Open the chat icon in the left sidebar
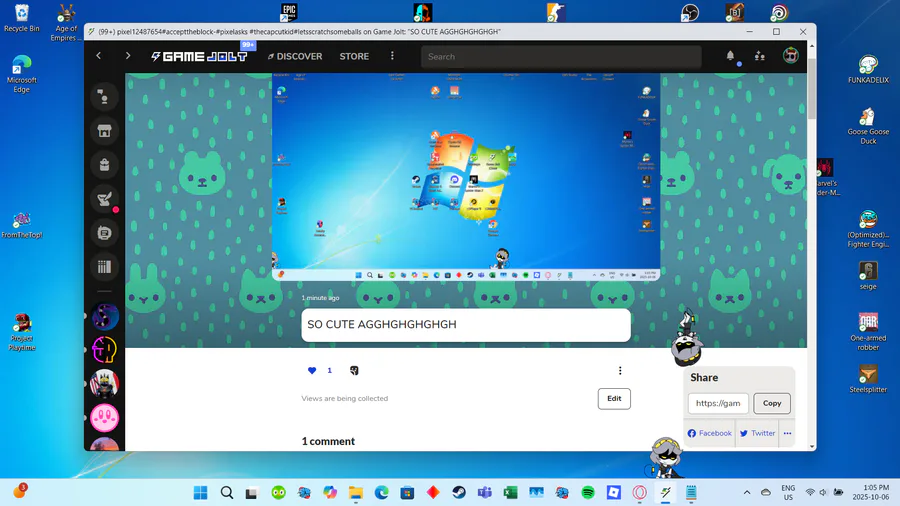 click(x=104, y=96)
